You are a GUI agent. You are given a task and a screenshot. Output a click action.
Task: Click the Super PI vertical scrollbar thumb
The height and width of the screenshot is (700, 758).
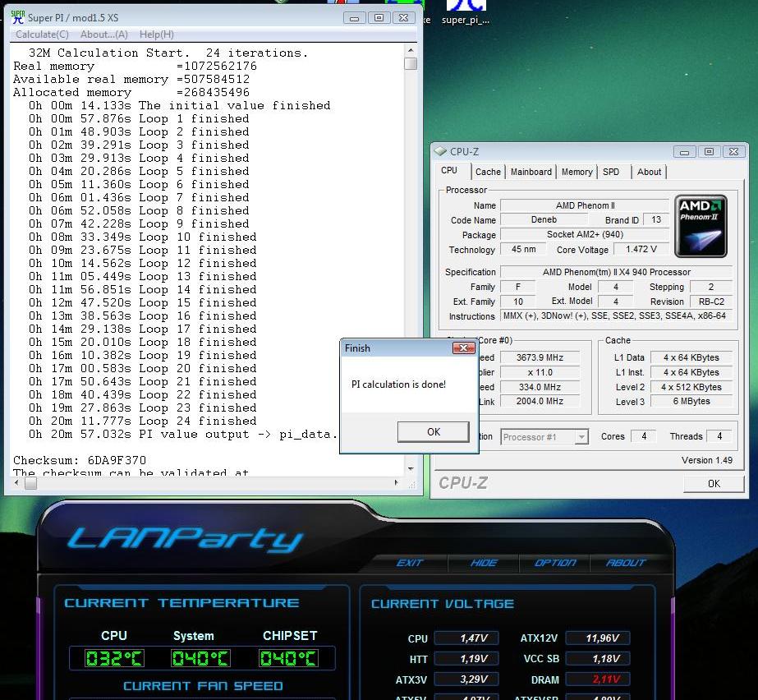[x=411, y=63]
